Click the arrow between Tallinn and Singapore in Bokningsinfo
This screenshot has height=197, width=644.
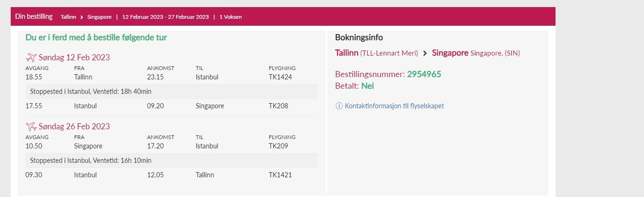425,53
